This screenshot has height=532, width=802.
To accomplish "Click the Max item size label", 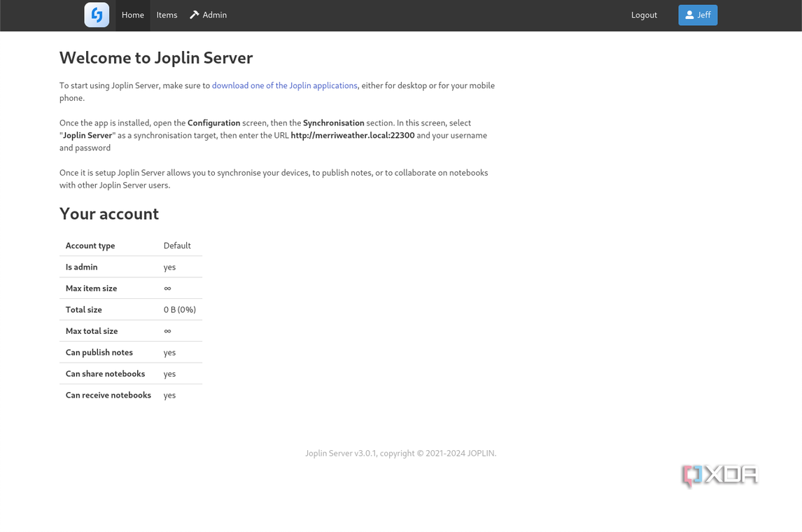I will pyautogui.click(x=91, y=288).
